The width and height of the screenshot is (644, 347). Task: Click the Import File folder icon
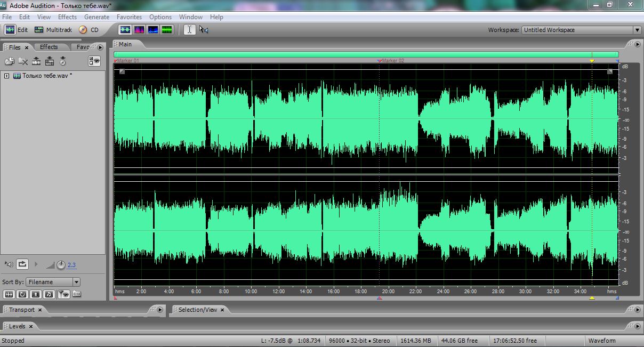tap(10, 61)
